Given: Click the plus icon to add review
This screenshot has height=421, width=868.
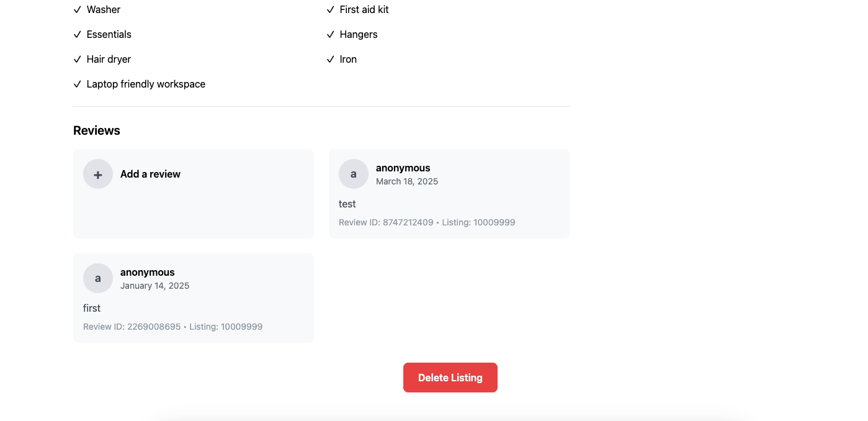Looking at the screenshot, I should tap(98, 174).
